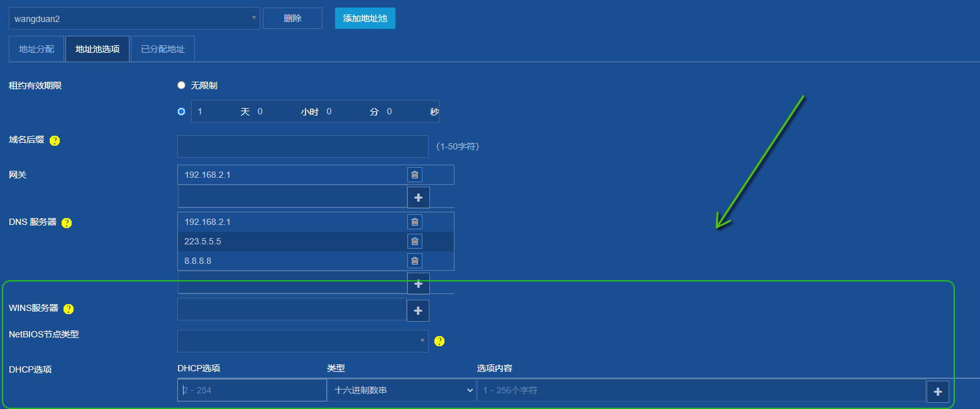Delete the 192.168.2.1 gateway entry
The height and width of the screenshot is (409, 980).
click(x=414, y=175)
